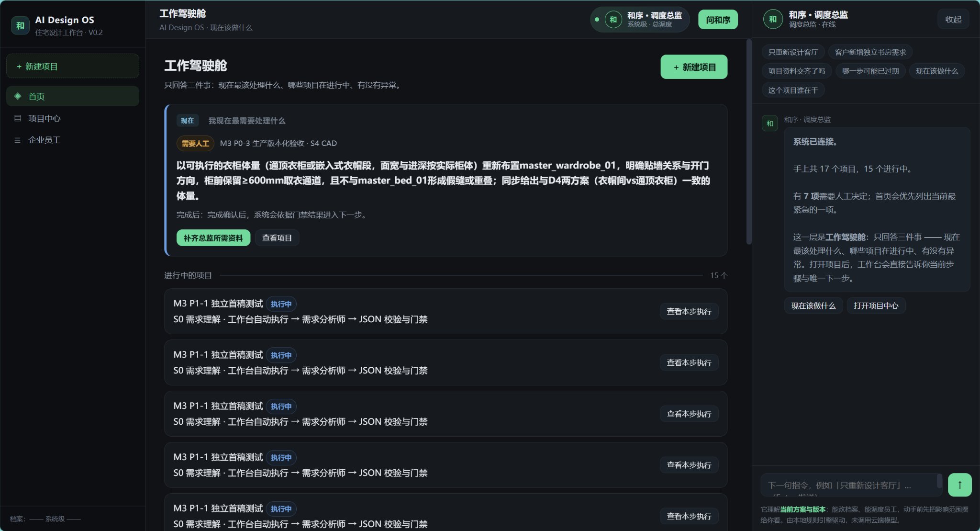Click the home diamond icon in sidebar

coord(18,96)
